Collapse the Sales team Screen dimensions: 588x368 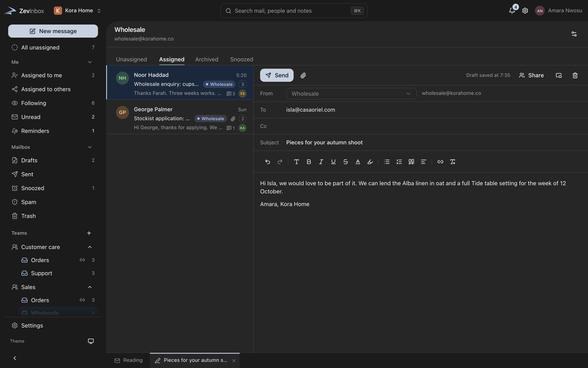tap(90, 287)
